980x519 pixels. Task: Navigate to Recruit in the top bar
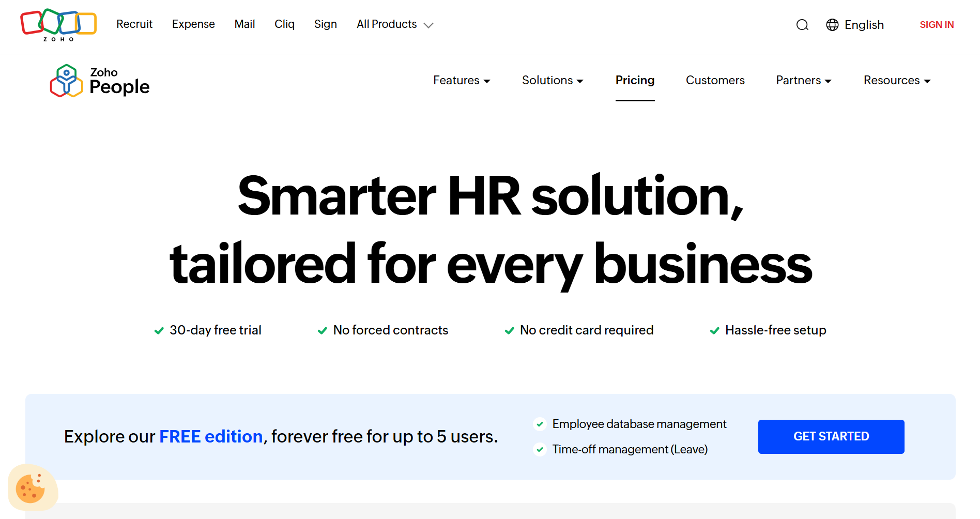point(134,24)
